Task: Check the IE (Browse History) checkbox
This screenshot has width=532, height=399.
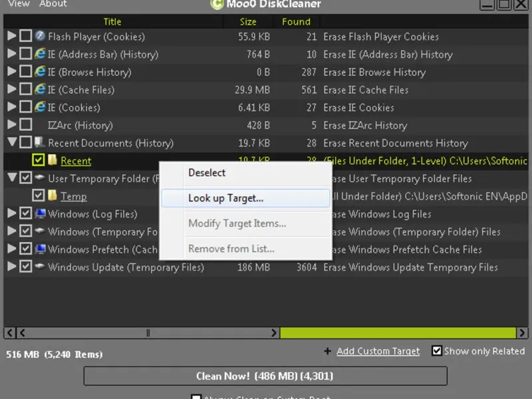Action: click(x=26, y=71)
